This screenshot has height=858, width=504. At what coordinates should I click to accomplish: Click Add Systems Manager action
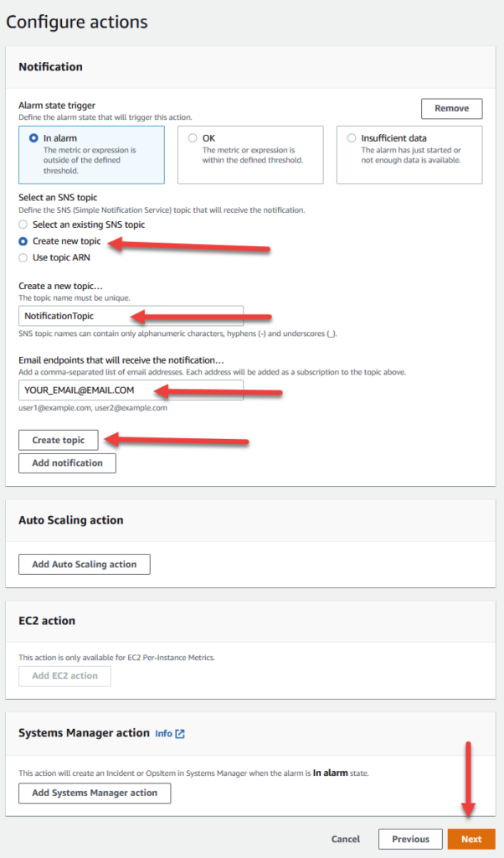(x=95, y=793)
